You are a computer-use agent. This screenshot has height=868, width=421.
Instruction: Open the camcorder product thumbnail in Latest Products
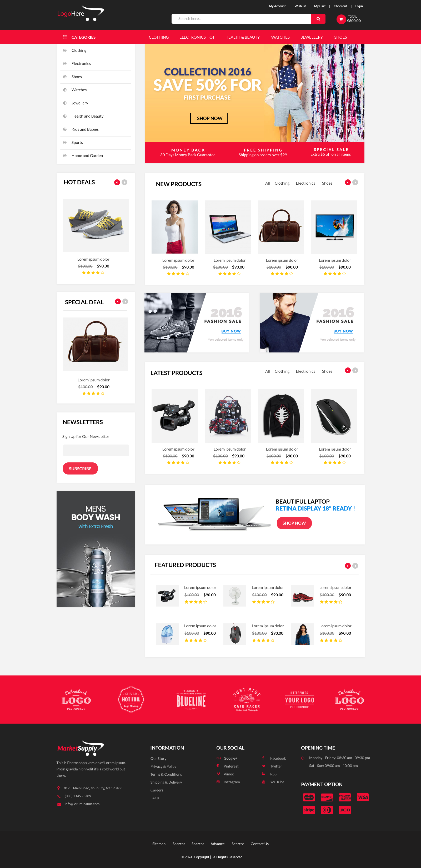pyautogui.click(x=175, y=416)
